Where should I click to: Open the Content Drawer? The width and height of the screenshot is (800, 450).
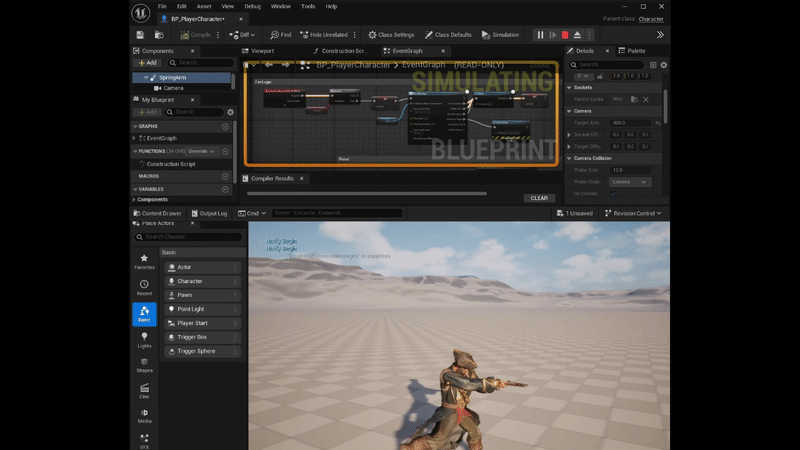pyautogui.click(x=157, y=213)
